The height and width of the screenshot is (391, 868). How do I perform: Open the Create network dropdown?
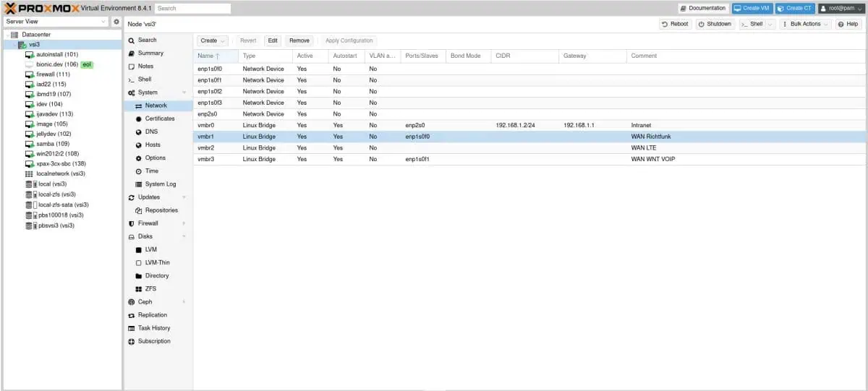[x=213, y=40]
